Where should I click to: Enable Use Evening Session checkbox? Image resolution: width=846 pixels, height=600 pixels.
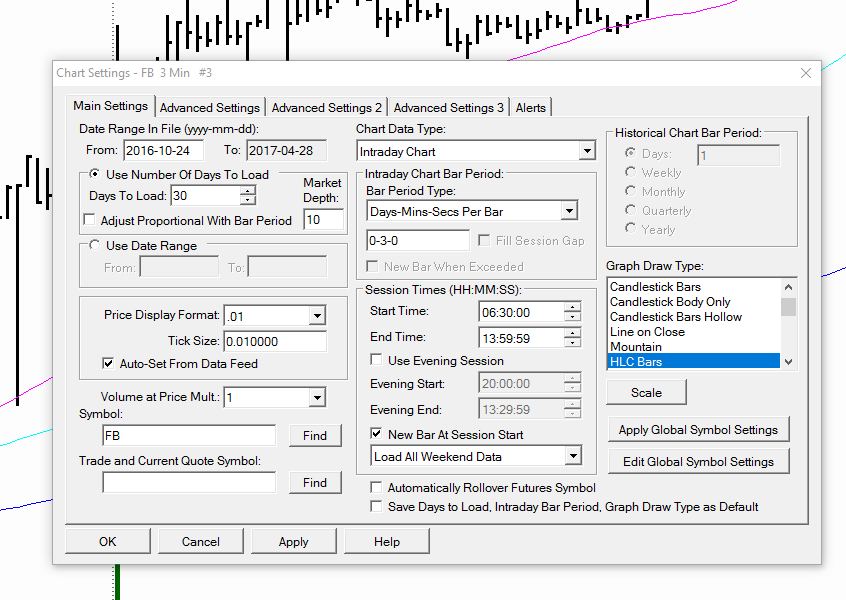376,360
